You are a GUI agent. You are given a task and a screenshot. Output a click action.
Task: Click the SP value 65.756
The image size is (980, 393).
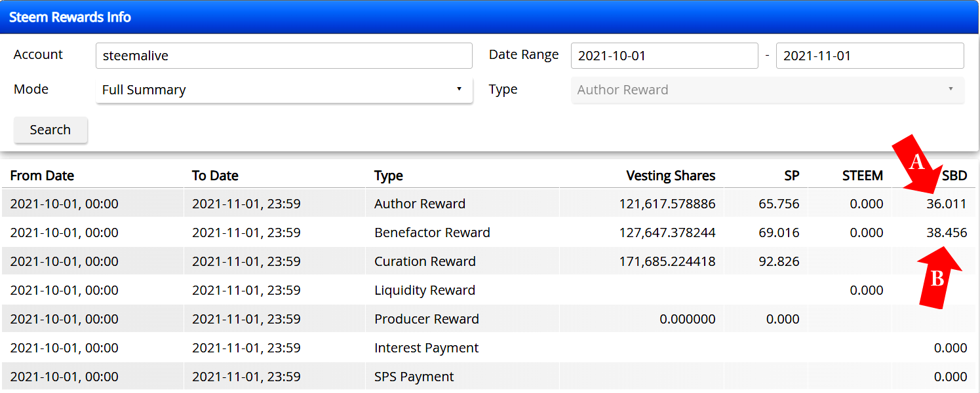click(x=779, y=204)
